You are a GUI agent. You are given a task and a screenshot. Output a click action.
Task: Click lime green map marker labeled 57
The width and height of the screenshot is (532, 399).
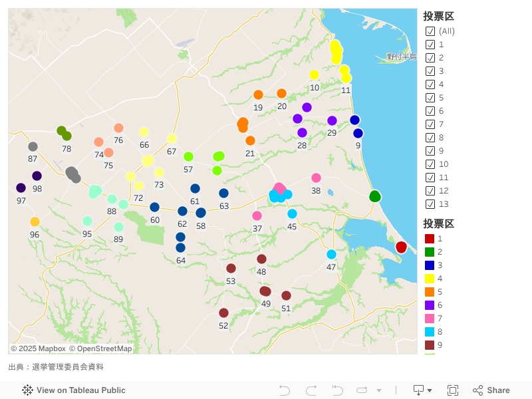point(189,156)
